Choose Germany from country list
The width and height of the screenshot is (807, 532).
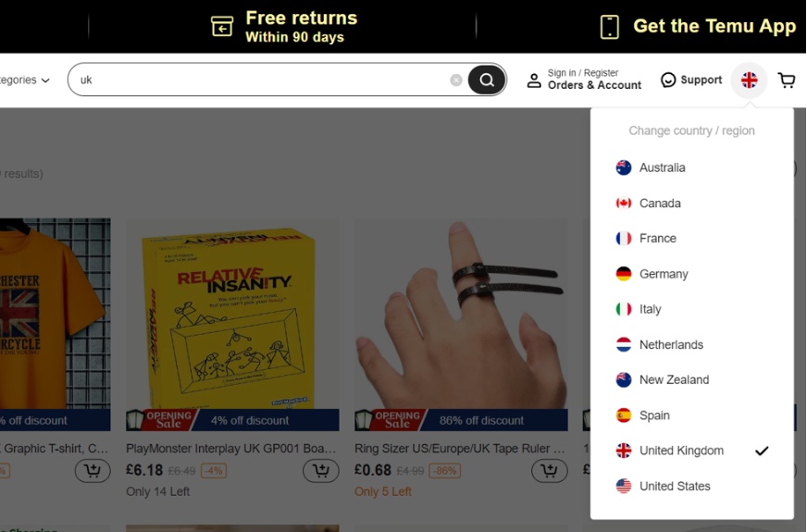tap(691, 274)
